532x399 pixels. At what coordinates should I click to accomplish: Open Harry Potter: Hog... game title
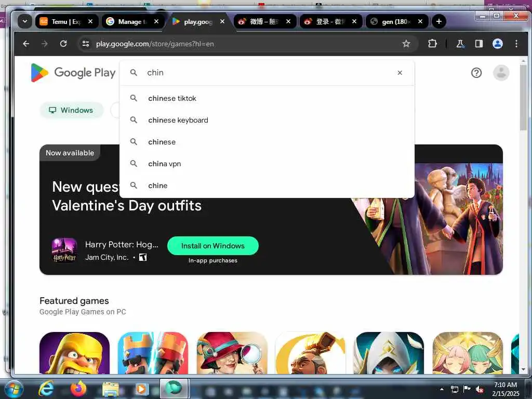[x=122, y=245]
